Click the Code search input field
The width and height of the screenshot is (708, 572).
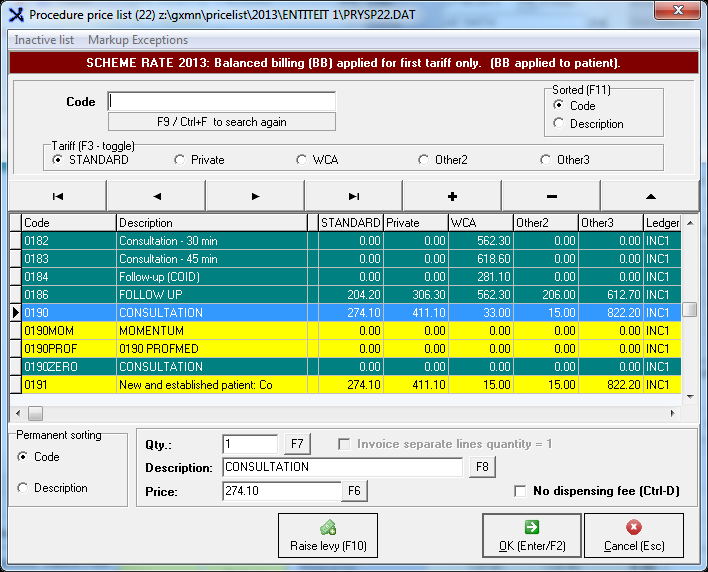[222, 102]
